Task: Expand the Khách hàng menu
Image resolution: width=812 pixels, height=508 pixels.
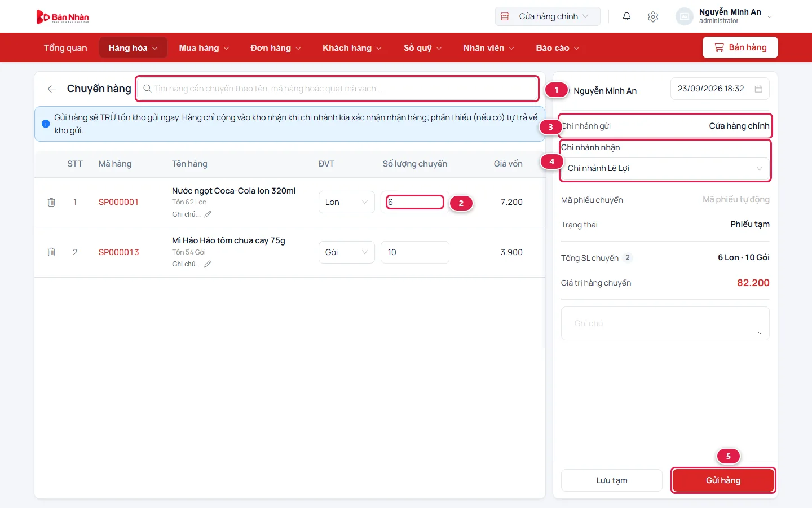Action: [x=352, y=48]
